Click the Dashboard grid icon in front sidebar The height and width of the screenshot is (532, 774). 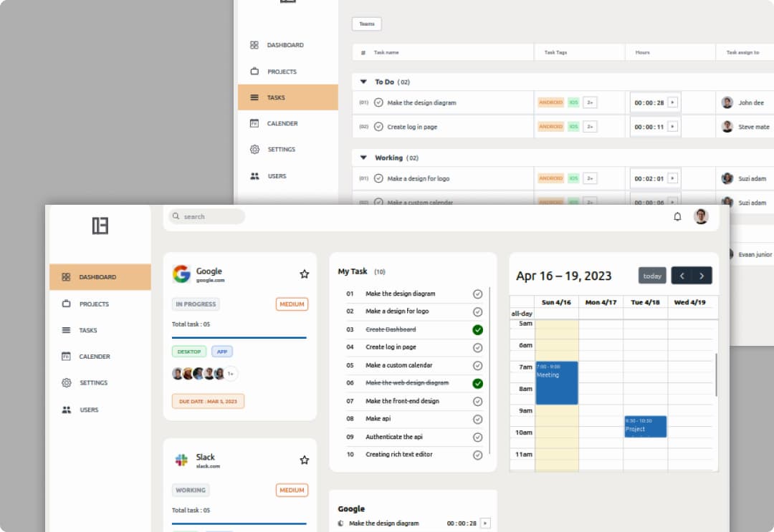66,277
